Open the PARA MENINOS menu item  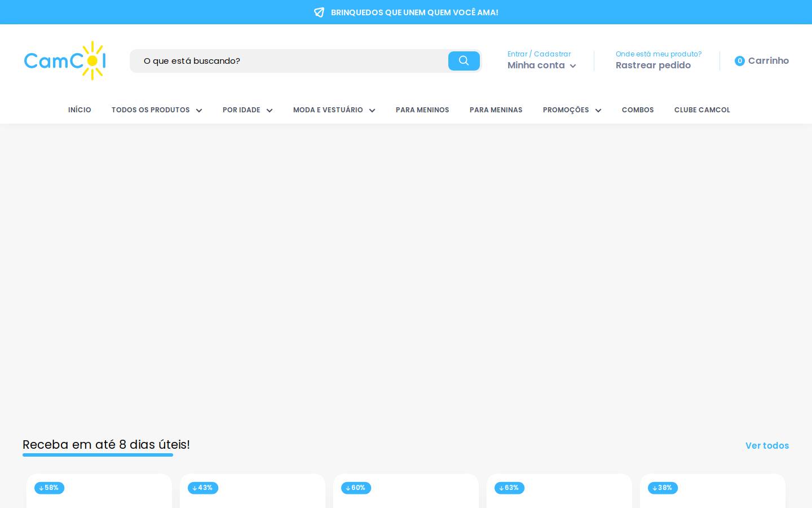coord(422,110)
